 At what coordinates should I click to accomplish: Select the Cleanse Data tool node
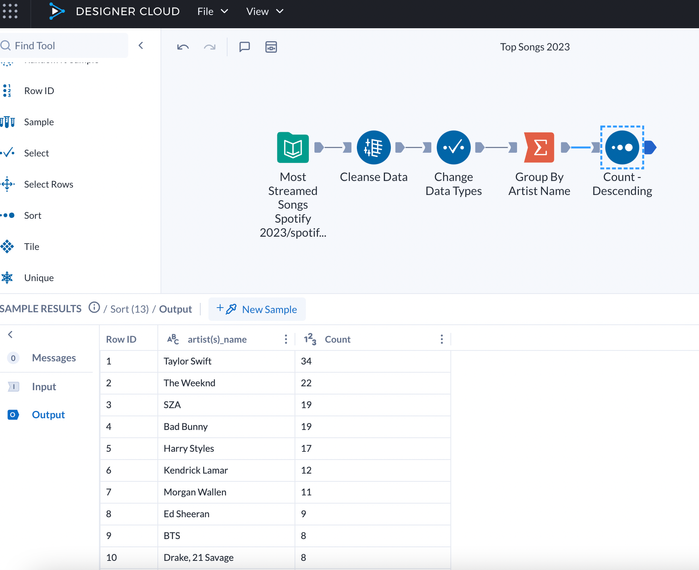tap(374, 147)
